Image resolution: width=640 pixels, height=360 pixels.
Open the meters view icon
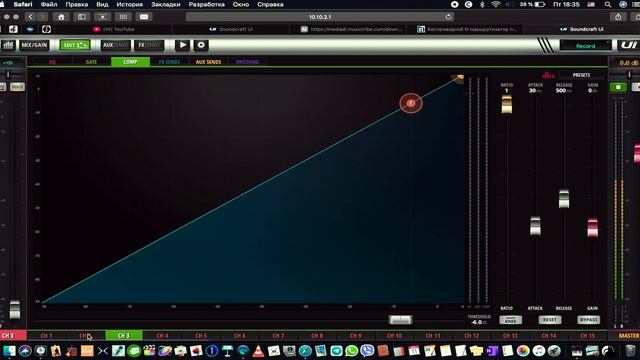[x=8, y=45]
